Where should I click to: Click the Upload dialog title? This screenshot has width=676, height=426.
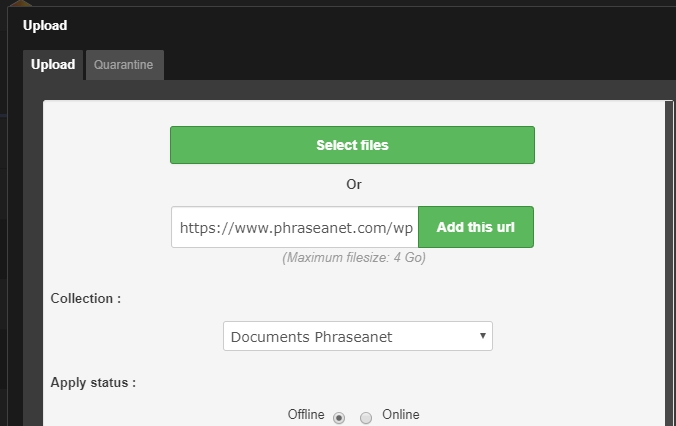45,25
